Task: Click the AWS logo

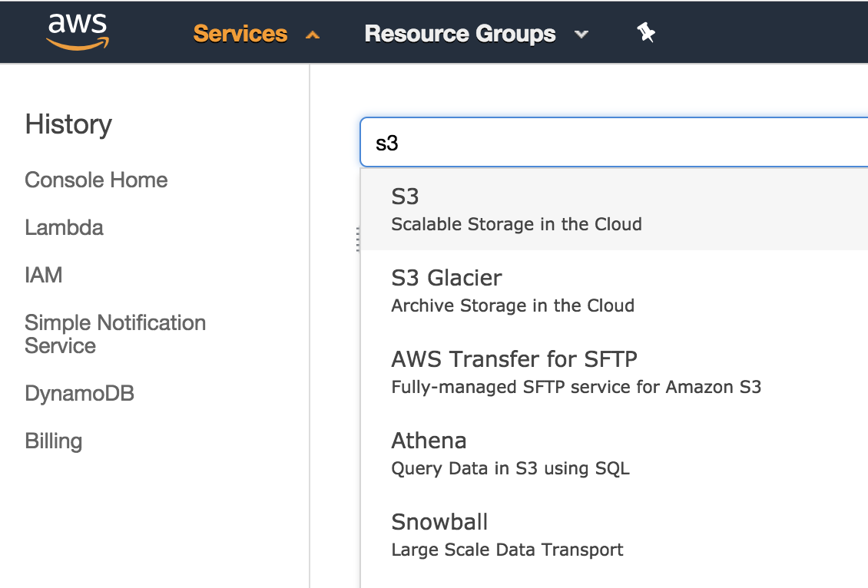Action: 78,31
